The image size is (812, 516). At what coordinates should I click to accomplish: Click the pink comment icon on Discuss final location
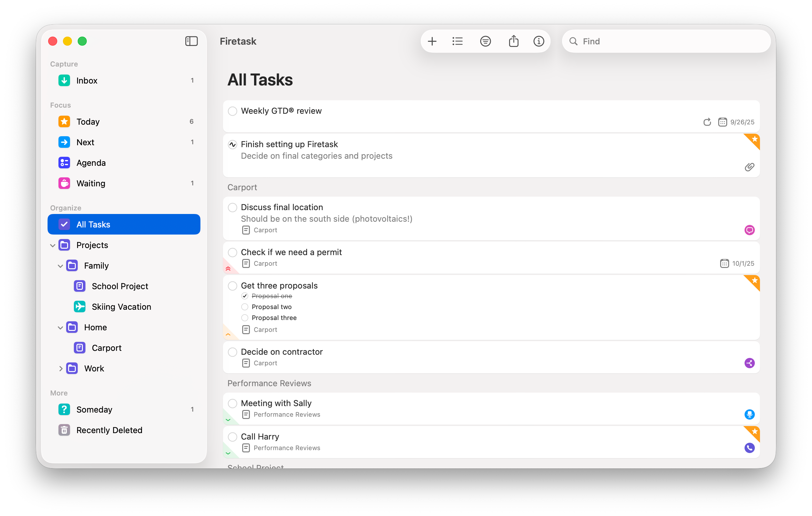(749, 230)
